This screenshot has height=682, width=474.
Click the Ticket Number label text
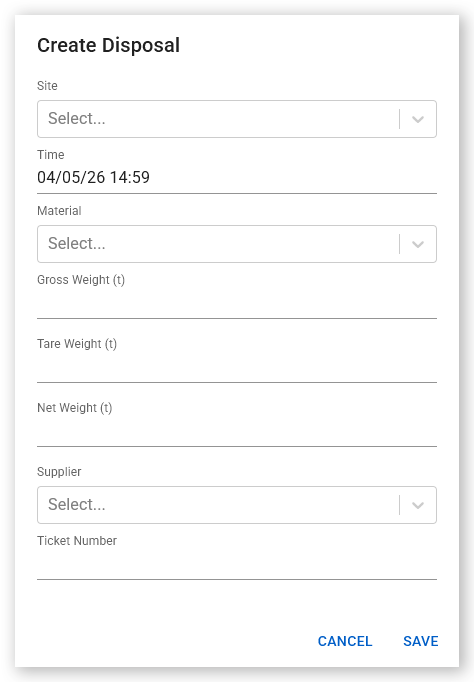[x=77, y=541]
